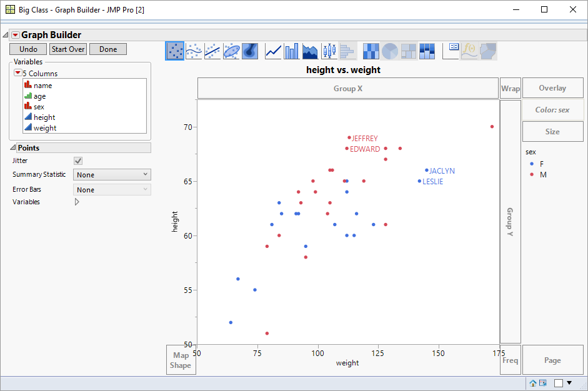Click the weight x-axis label
588x391 pixels.
pyautogui.click(x=347, y=363)
